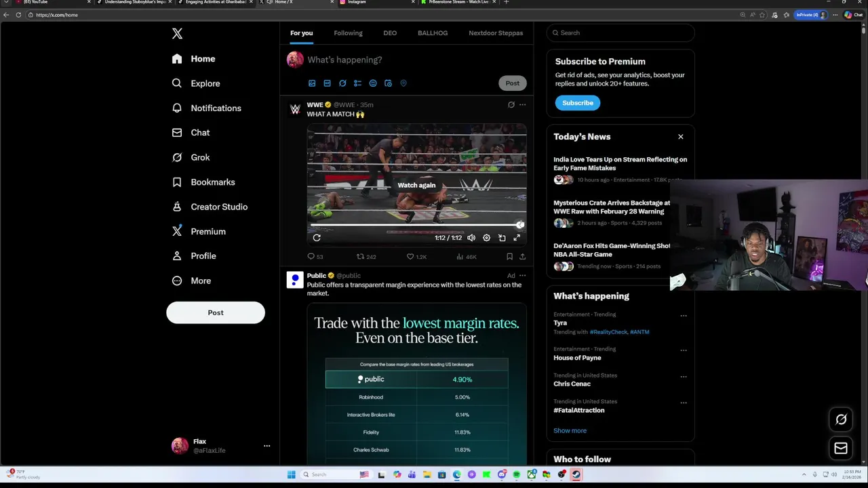This screenshot has height=488, width=868.
Task: Add a poll using the poll icon
Action: [357, 83]
